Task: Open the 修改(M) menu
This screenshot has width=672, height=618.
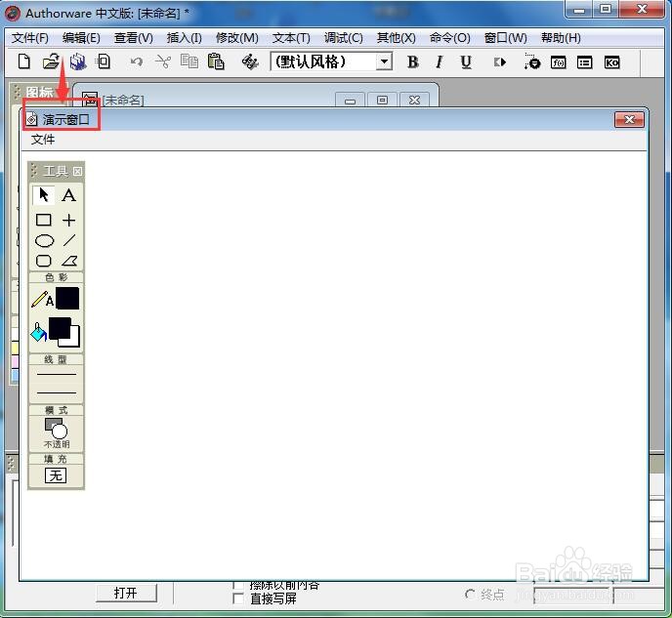Action: coord(237,38)
